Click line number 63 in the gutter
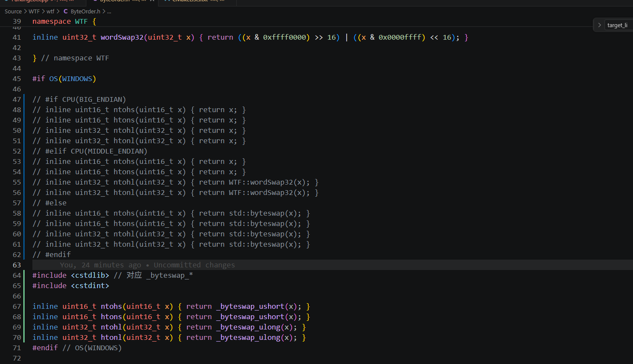This screenshot has height=364, width=633. pos(17,265)
